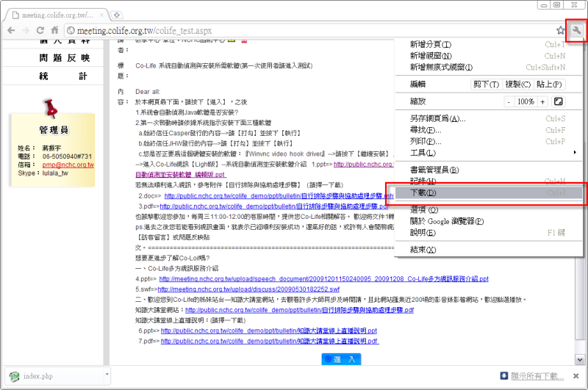
Task: Click the download arrow icon beside 顯示所有下載
Action: coord(504,376)
